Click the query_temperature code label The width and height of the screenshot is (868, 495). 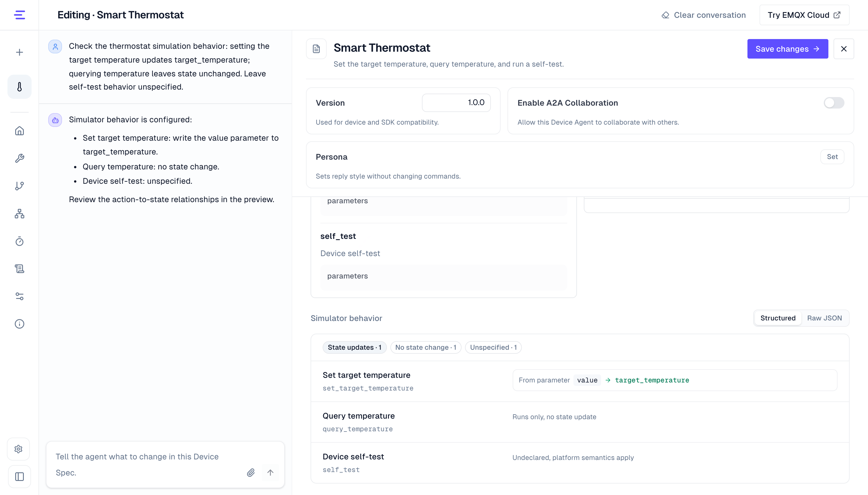358,429
